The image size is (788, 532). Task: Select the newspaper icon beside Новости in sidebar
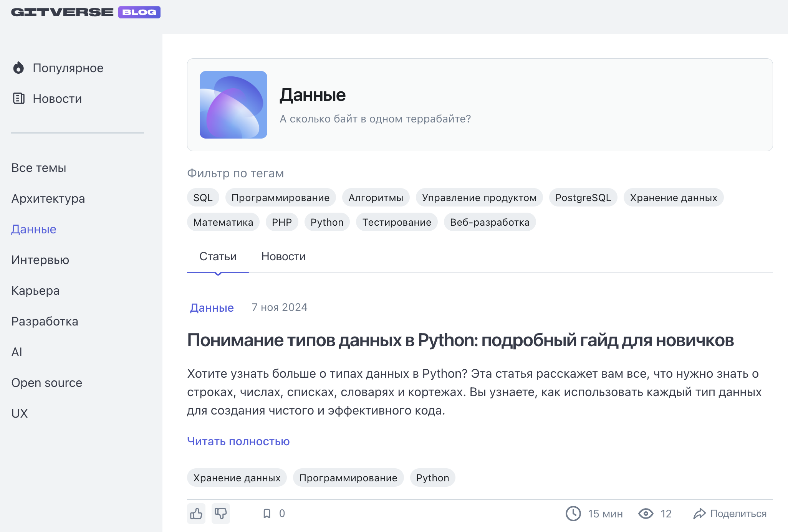click(x=18, y=99)
